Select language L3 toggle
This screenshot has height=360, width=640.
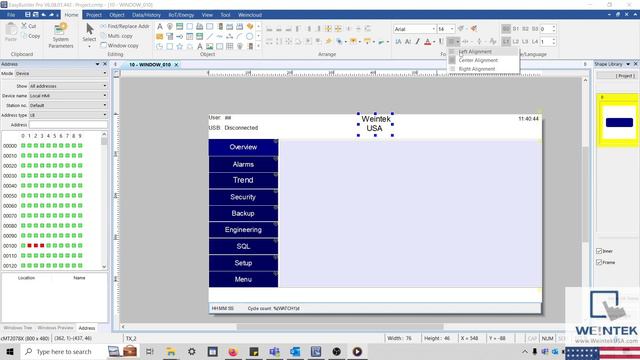pos(525,42)
